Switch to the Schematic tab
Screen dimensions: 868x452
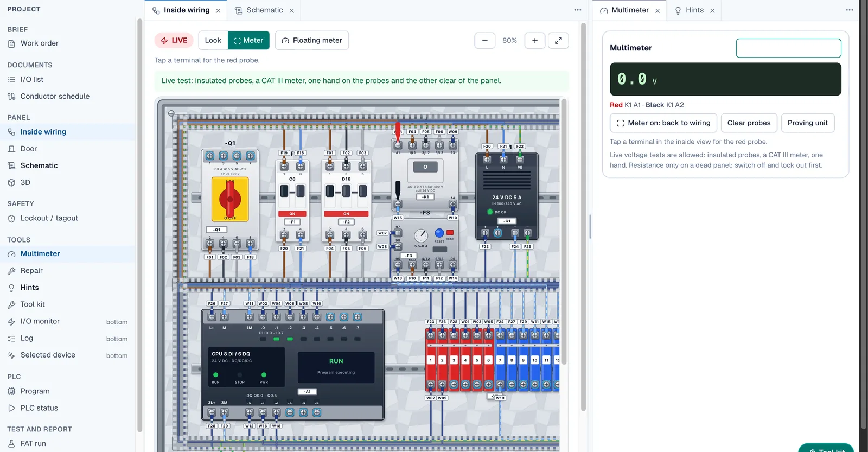pos(264,10)
